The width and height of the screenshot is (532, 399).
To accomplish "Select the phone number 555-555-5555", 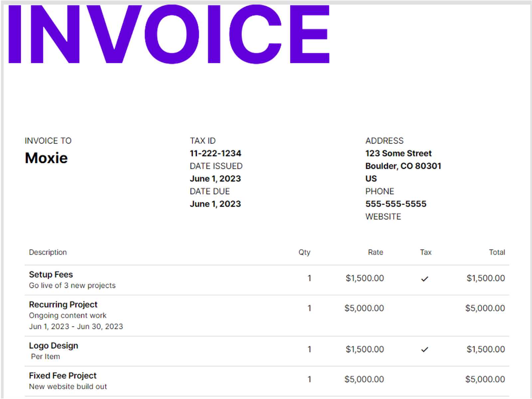I will (396, 204).
